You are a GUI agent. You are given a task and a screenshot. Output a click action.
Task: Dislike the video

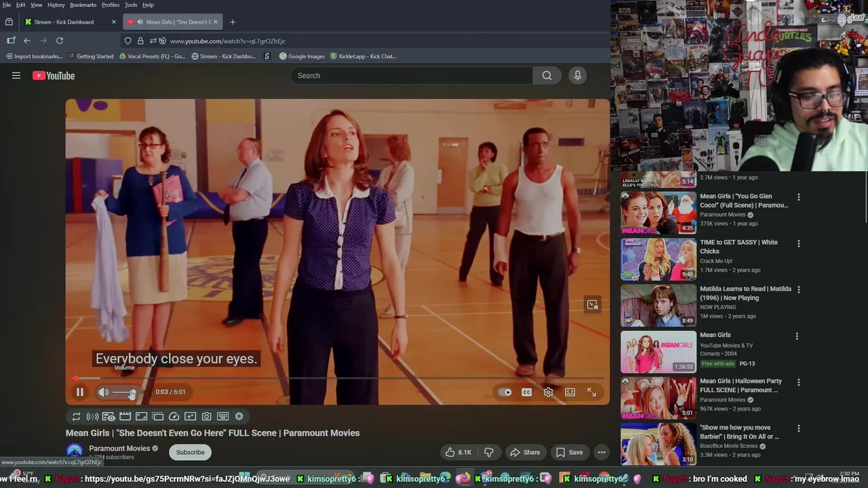[488, 452]
